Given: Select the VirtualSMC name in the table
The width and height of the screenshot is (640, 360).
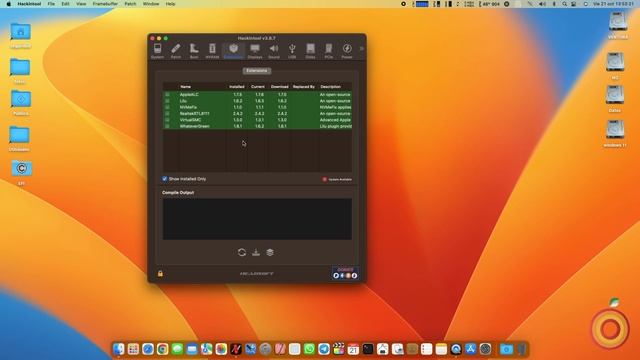Looking at the screenshot, I should pos(190,120).
